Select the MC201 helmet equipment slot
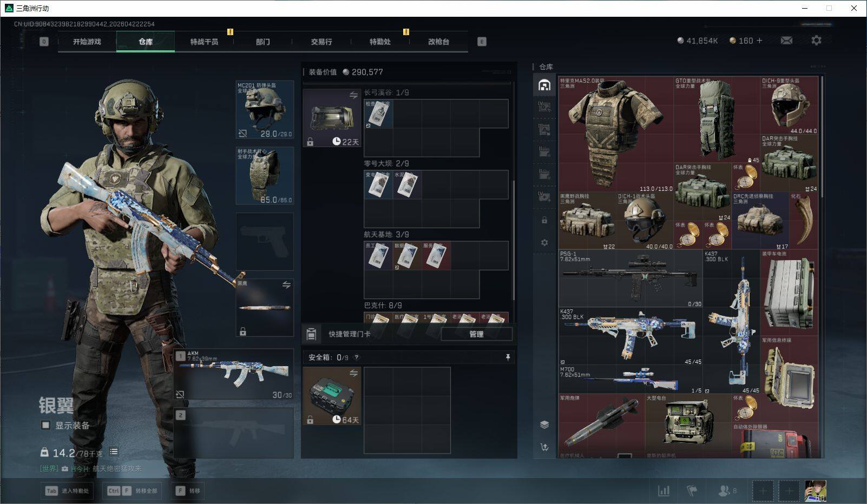This screenshot has width=867, height=504. click(x=265, y=110)
